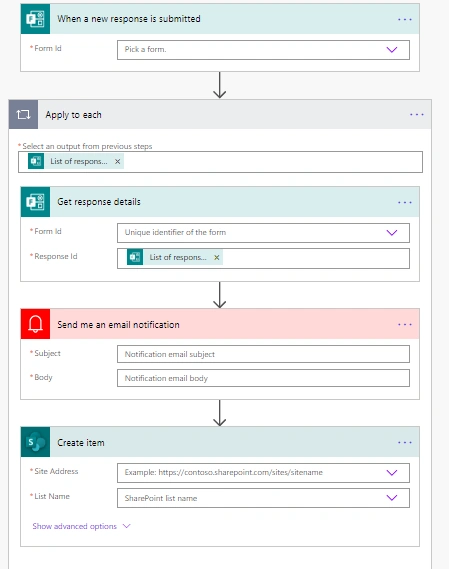449x569 pixels.
Task: Collapse Apply to each header title
Action: (x=73, y=115)
